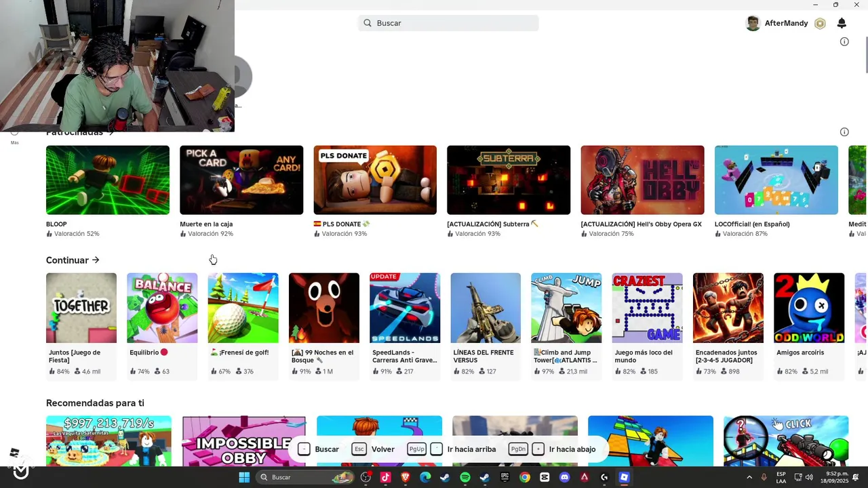Screen dimensions: 868x488
Task: Click 'Juego más loco del mundo' title
Action: [x=644, y=357]
